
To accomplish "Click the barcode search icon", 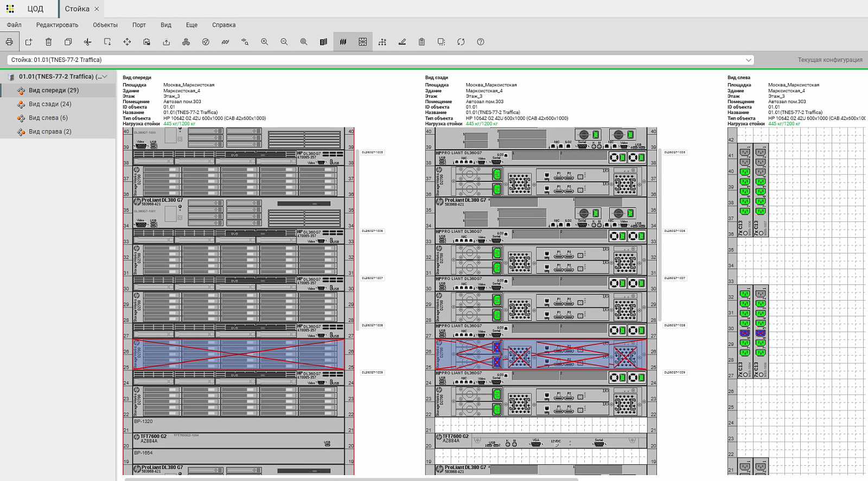I will tap(245, 42).
